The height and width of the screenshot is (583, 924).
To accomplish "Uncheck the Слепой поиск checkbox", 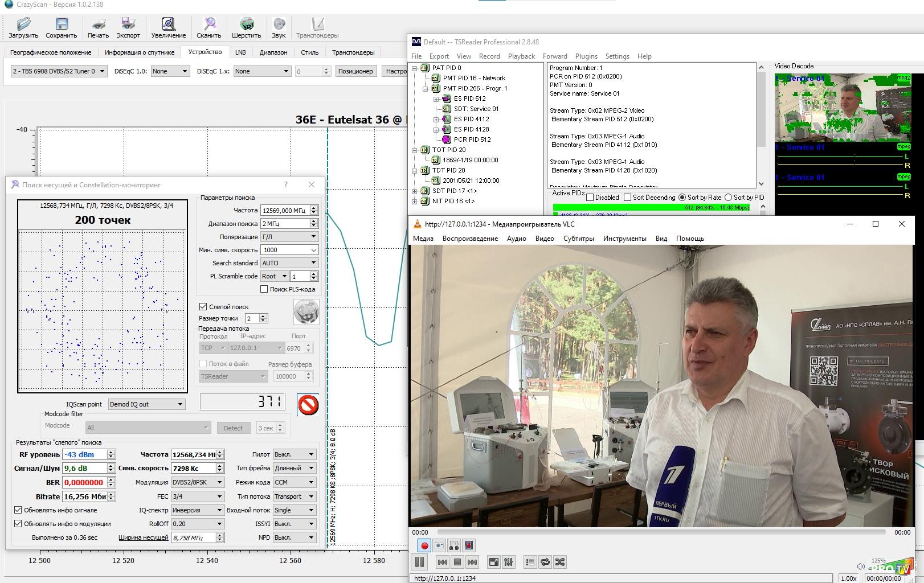I will pyautogui.click(x=203, y=306).
